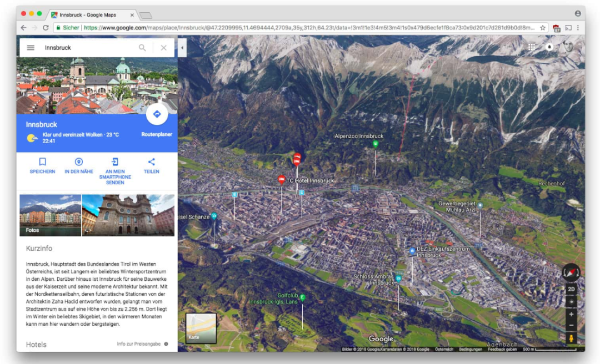
Task: Collapse the Innsbruck side panel
Action: [x=182, y=47]
